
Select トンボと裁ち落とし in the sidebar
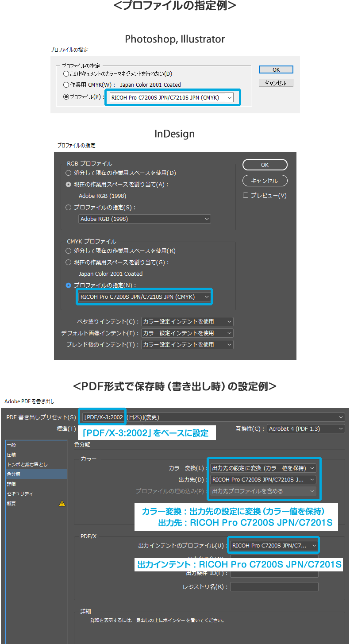click(36, 464)
